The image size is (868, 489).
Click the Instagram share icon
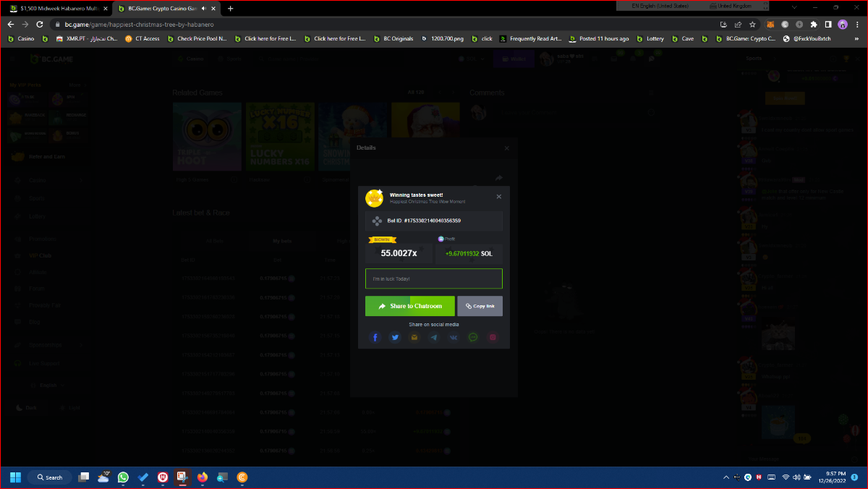pos(493,337)
